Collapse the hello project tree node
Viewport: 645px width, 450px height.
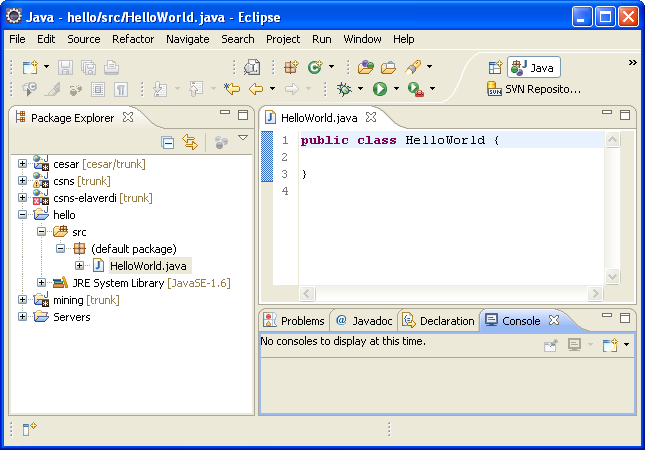(22, 215)
